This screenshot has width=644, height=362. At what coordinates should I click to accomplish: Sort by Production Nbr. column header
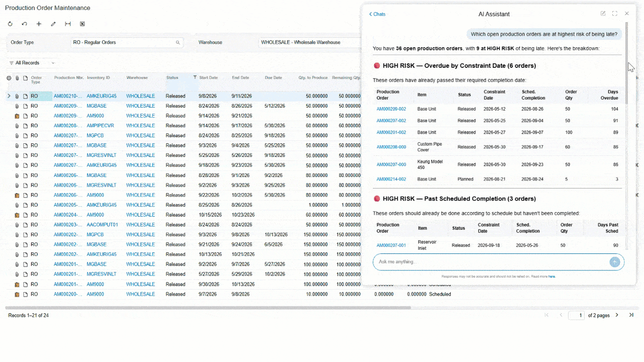point(69,78)
